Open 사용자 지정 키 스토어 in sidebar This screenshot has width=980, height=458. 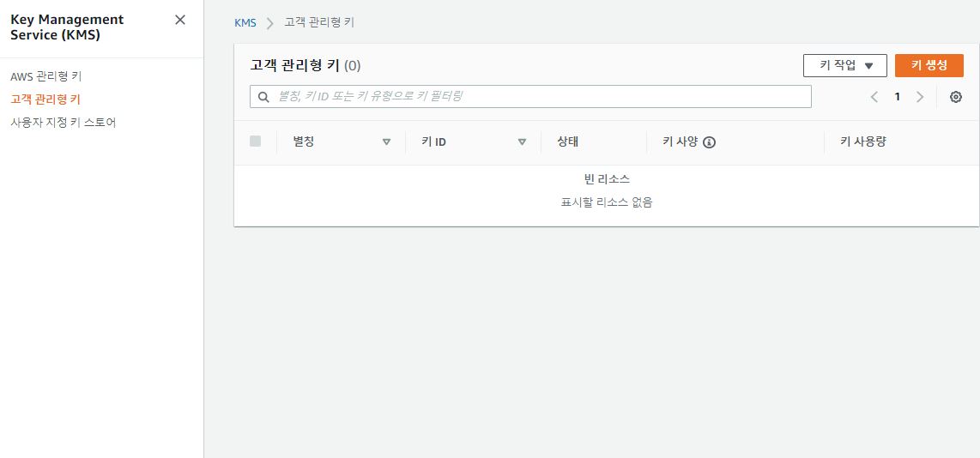[x=64, y=122]
